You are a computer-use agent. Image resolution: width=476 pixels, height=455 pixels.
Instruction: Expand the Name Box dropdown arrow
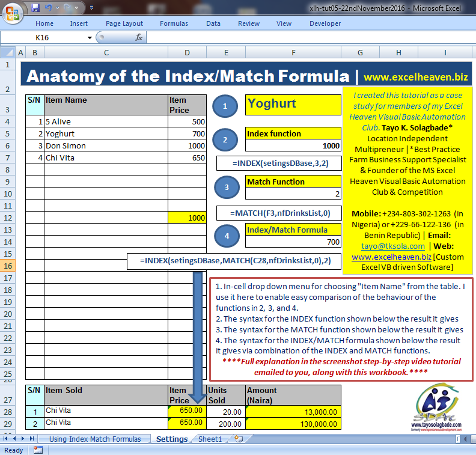[x=90, y=38]
